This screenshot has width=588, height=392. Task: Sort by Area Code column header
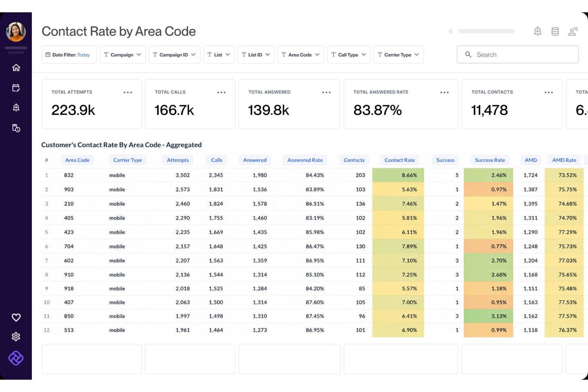tap(77, 160)
